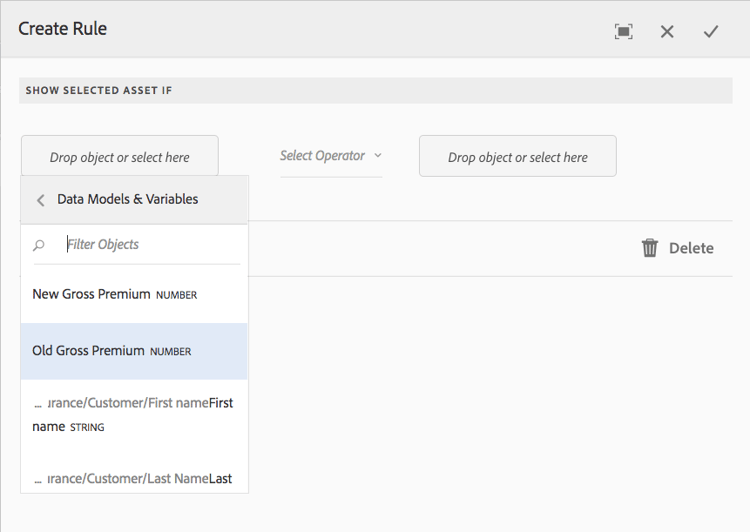
Task: Click the right Drop object field
Action: (x=517, y=157)
